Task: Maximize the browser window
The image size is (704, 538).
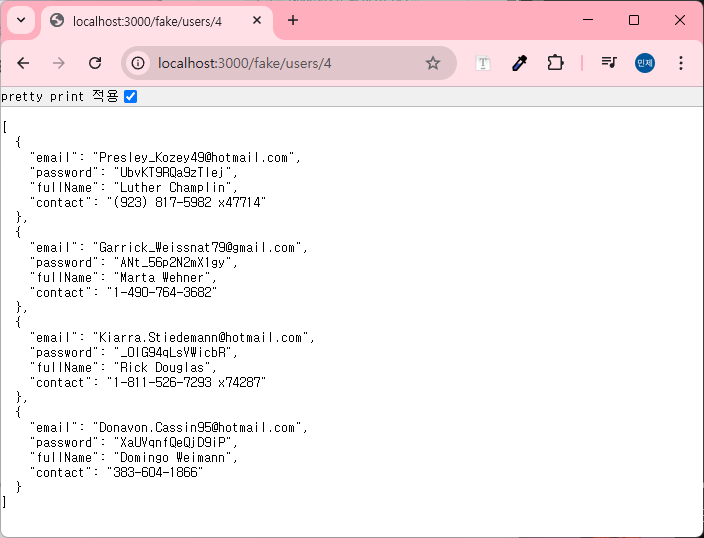Action: coord(634,20)
